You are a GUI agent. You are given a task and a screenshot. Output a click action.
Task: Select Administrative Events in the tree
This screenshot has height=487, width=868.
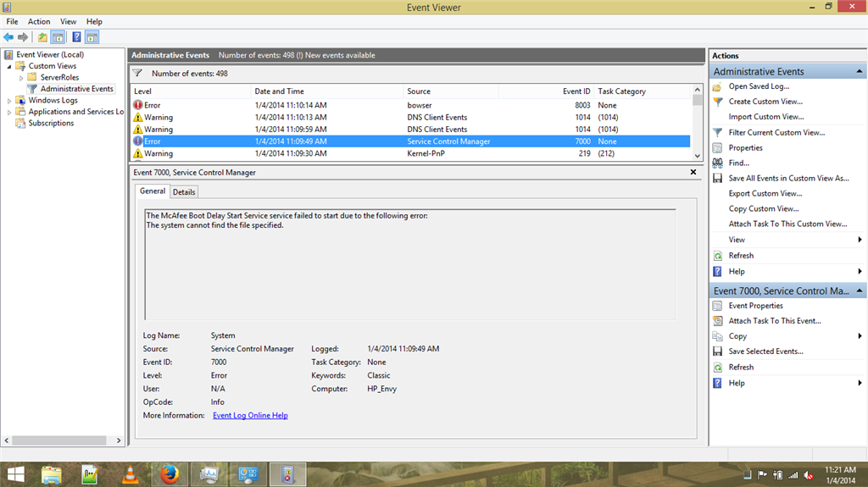point(76,89)
